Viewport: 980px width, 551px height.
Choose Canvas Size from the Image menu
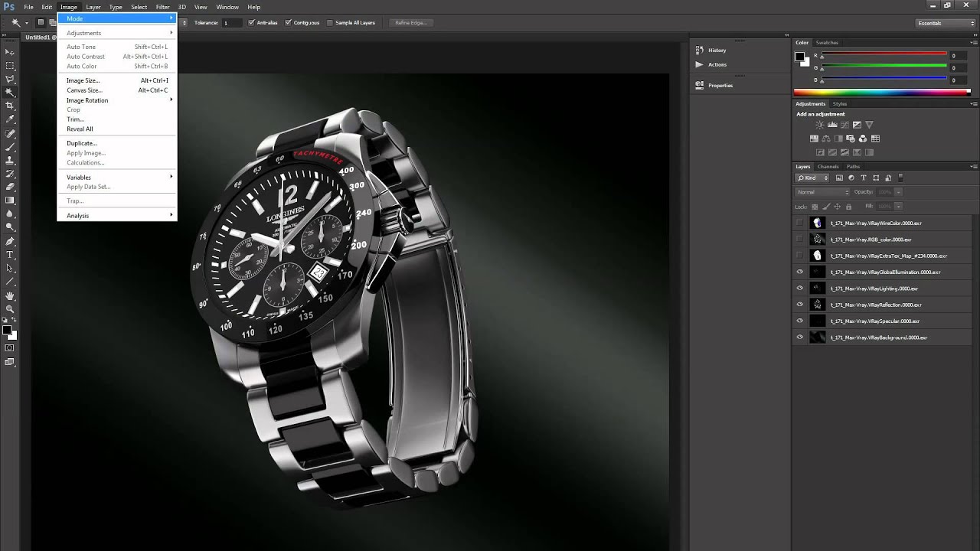click(117, 90)
